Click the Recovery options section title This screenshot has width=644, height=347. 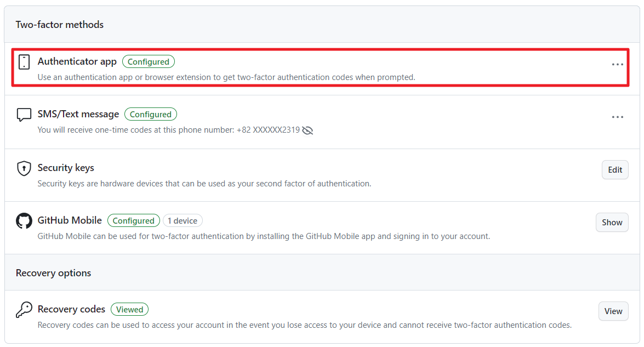tap(53, 273)
